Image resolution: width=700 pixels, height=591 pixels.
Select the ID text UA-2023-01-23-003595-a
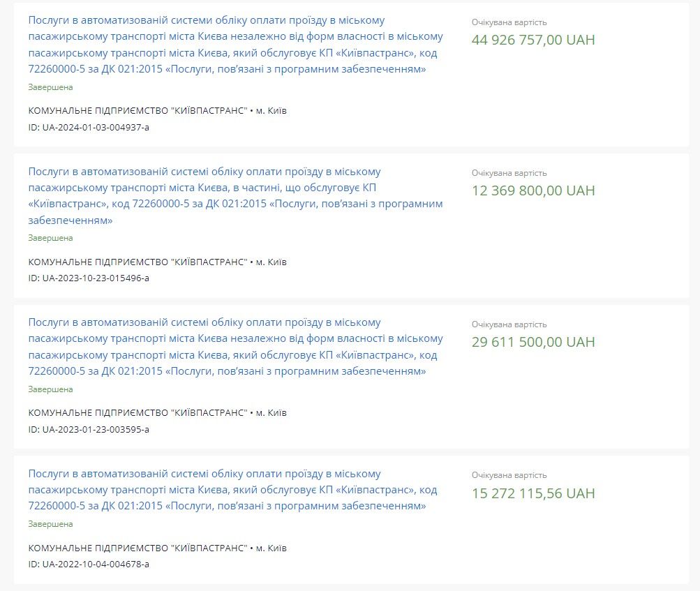click(x=89, y=429)
